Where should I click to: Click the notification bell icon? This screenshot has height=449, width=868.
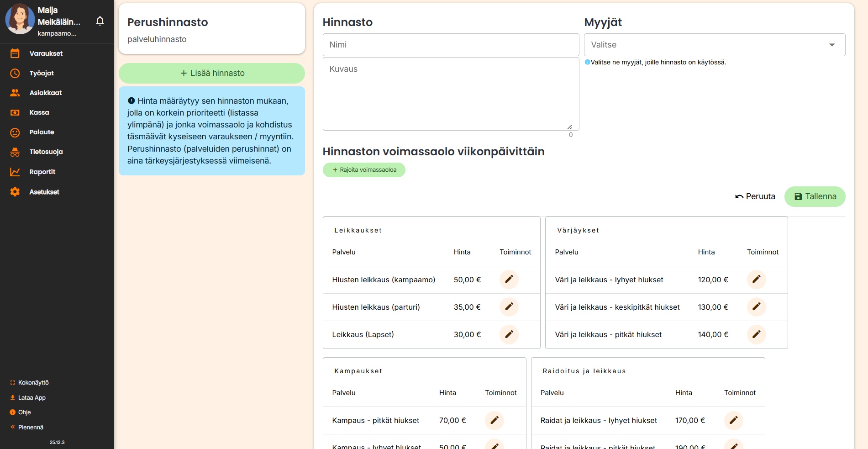coord(100,21)
